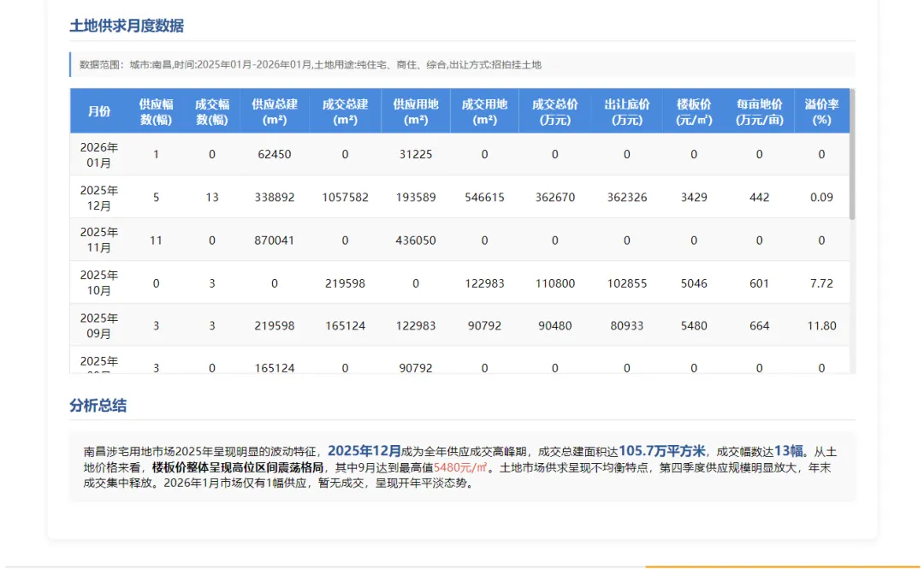924x570 pixels.
Task: Click the 442 price per mu value
Action: (759, 198)
